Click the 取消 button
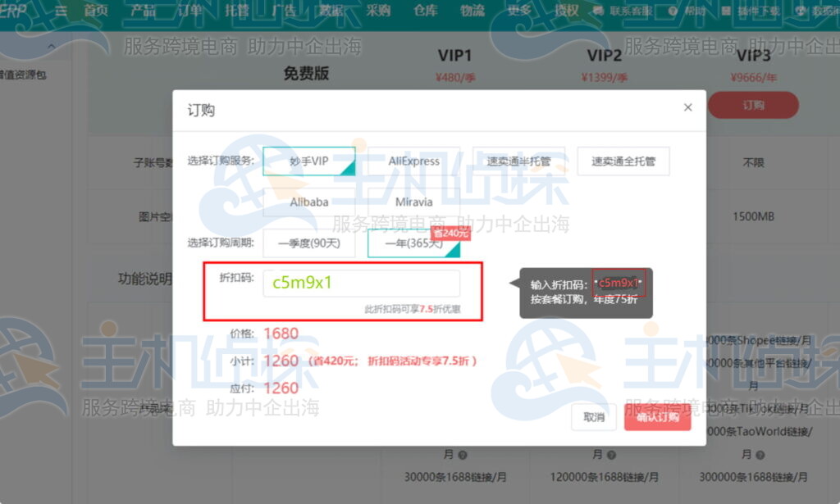Screen dimensions: 840x504 point(594,417)
